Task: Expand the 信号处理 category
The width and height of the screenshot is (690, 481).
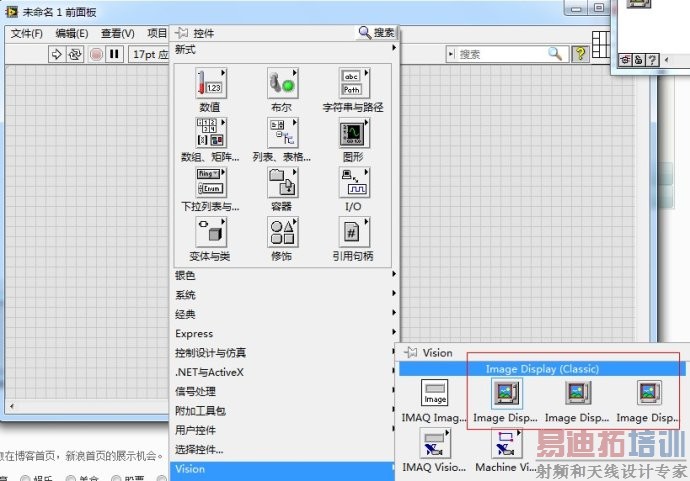Action: pos(283,391)
